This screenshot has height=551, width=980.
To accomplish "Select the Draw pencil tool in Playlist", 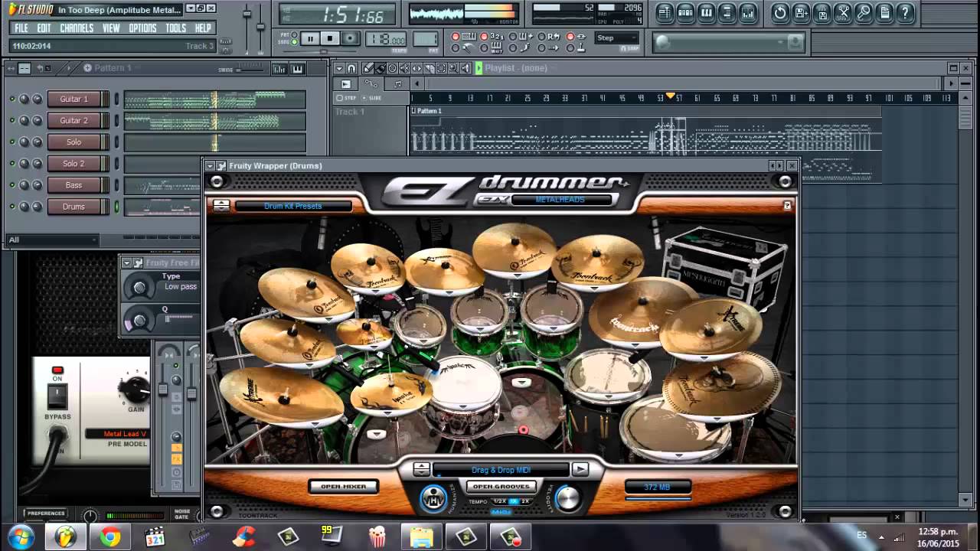I will 368,68.
